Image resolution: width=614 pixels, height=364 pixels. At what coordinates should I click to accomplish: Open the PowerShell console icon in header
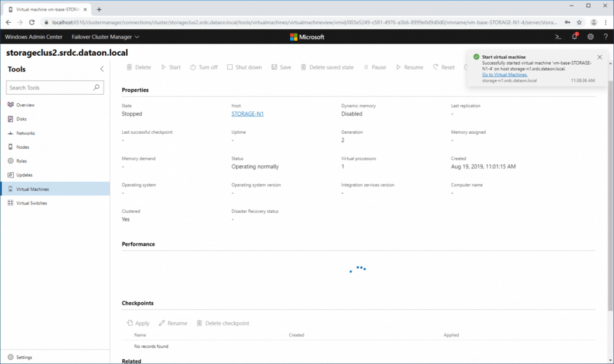pos(558,37)
